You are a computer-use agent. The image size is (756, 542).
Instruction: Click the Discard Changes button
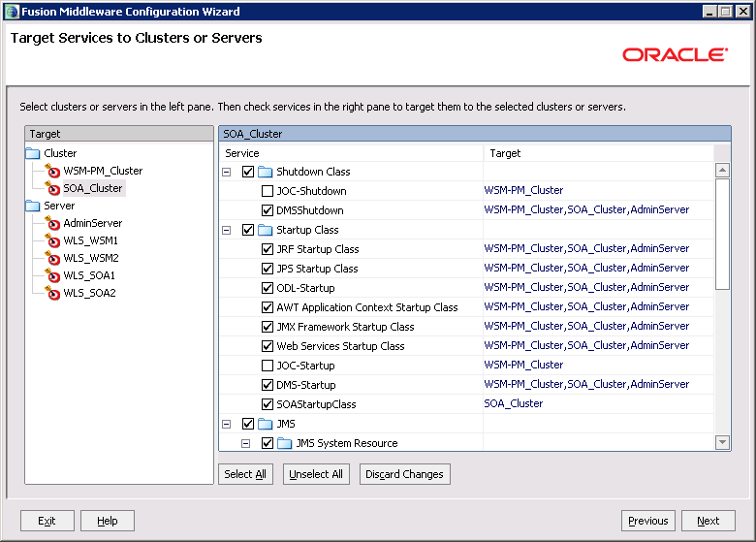click(x=404, y=474)
